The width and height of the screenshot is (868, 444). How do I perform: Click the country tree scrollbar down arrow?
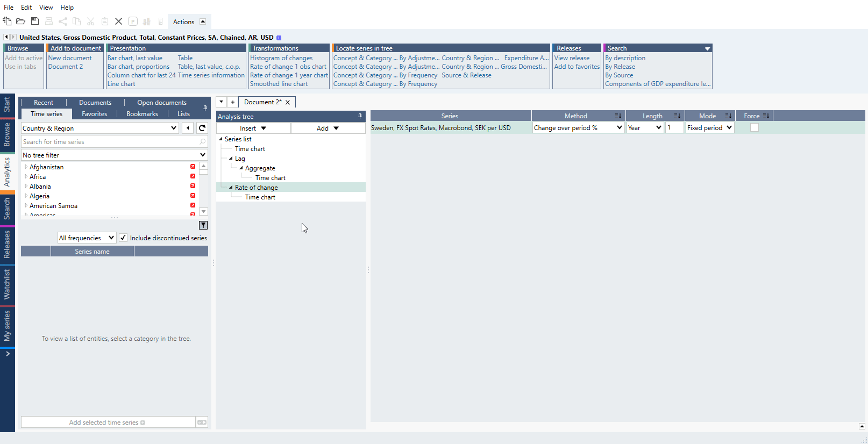point(203,211)
